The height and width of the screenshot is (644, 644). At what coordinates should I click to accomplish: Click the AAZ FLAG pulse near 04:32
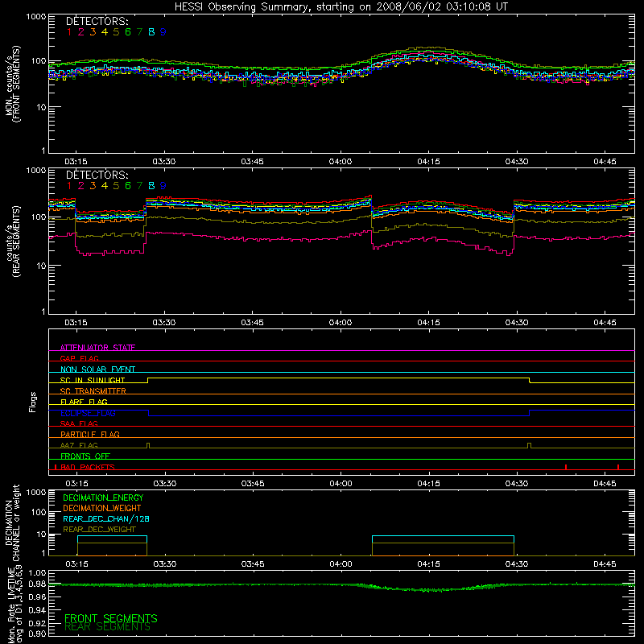(x=529, y=446)
